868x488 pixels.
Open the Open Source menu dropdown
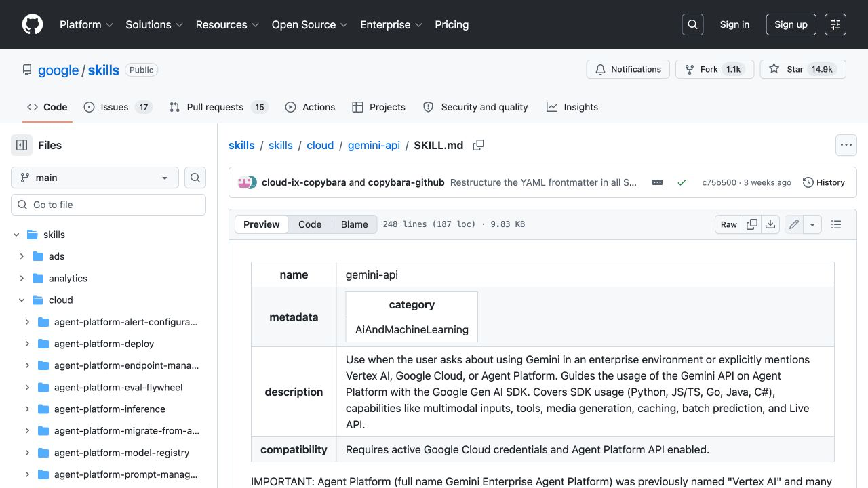(309, 24)
